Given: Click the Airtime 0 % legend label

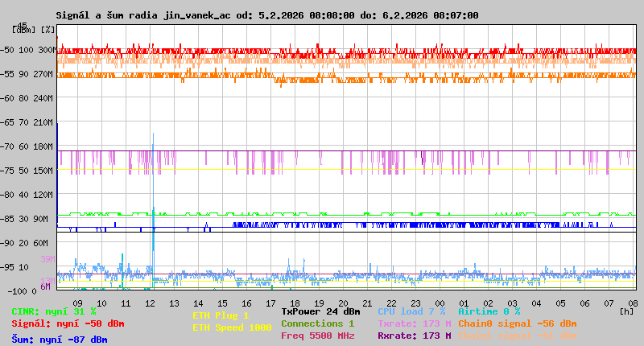Looking at the screenshot, I should 489,311.
